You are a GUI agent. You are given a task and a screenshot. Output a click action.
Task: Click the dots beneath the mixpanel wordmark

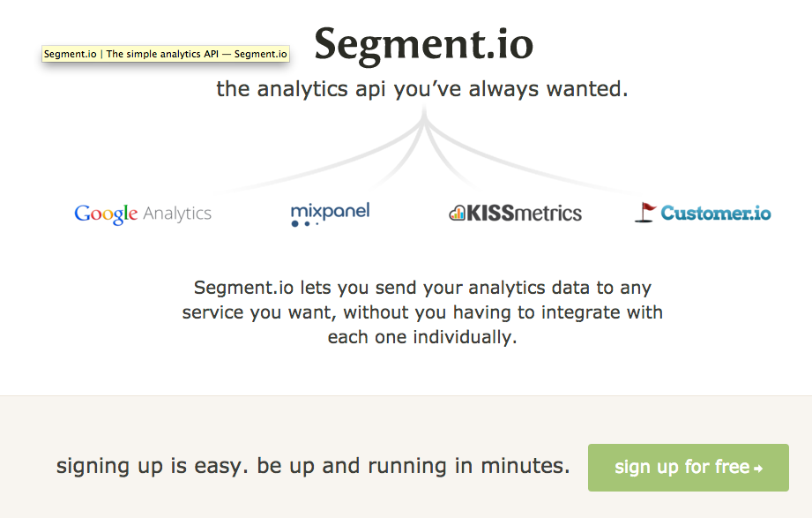click(305, 224)
